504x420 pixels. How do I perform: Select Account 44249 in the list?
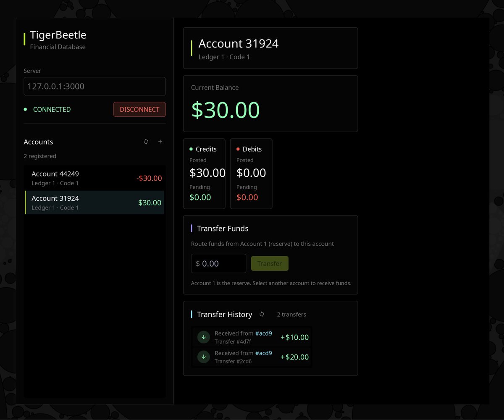pos(94,178)
